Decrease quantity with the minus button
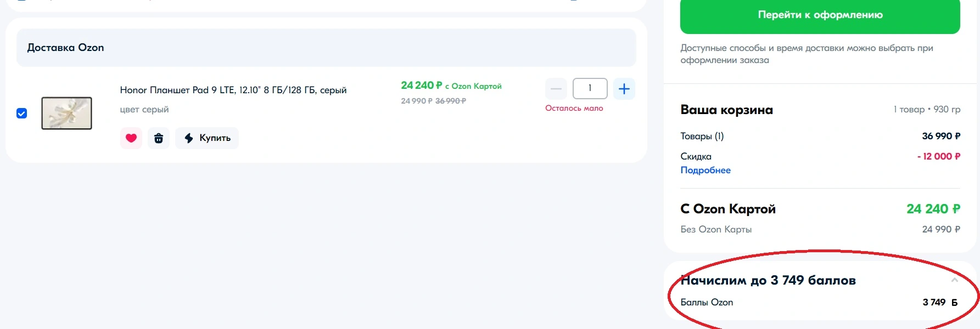Screen dimensions: 980x329 point(556,89)
